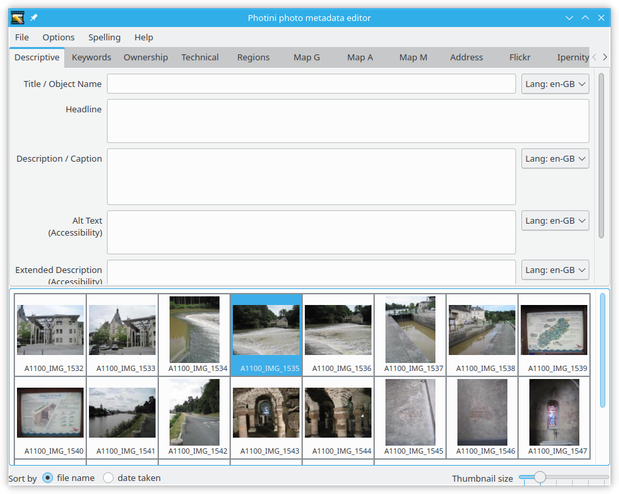This screenshot has height=494, width=619.
Task: Switch to the Keywords tab
Action: click(x=91, y=58)
